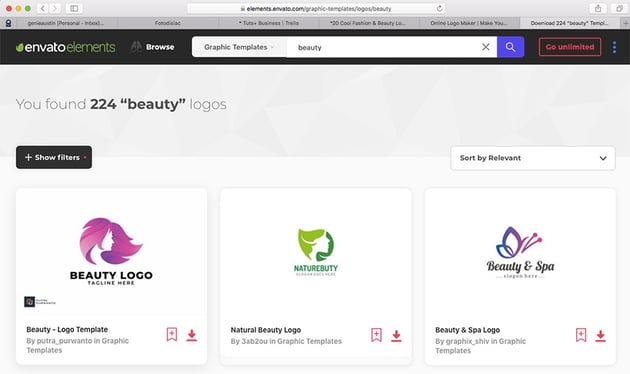The image size is (630, 374).
Task: Open the three-dot more options menu
Action: pyautogui.click(x=614, y=47)
